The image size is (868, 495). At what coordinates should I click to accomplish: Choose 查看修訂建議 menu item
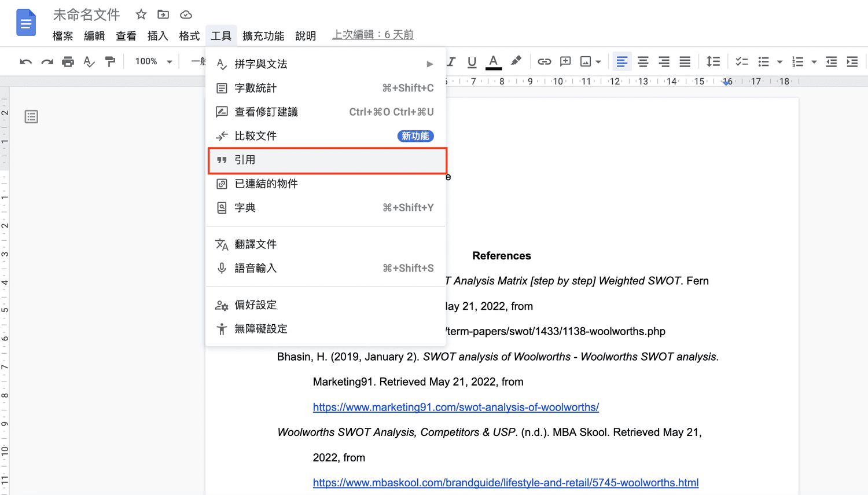(325, 112)
